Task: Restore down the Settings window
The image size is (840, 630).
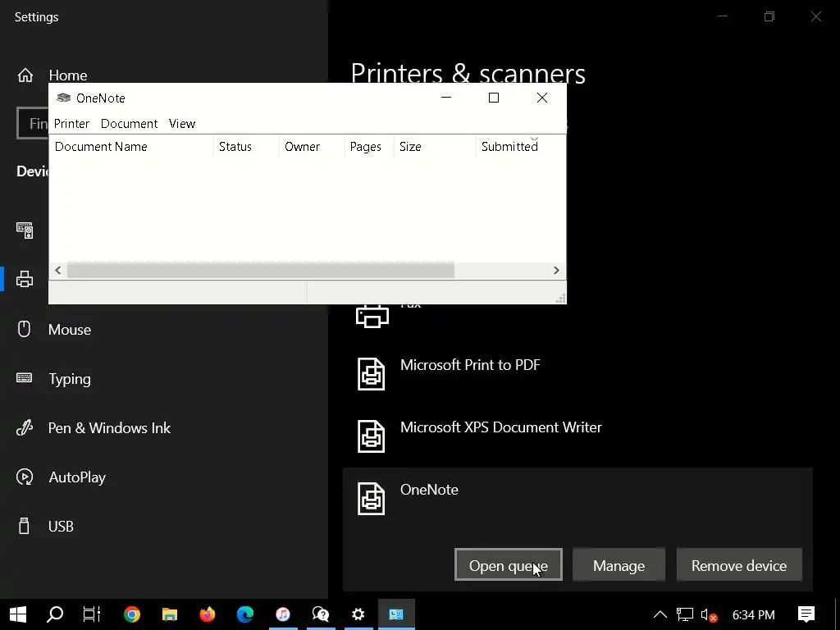Action: [x=769, y=16]
